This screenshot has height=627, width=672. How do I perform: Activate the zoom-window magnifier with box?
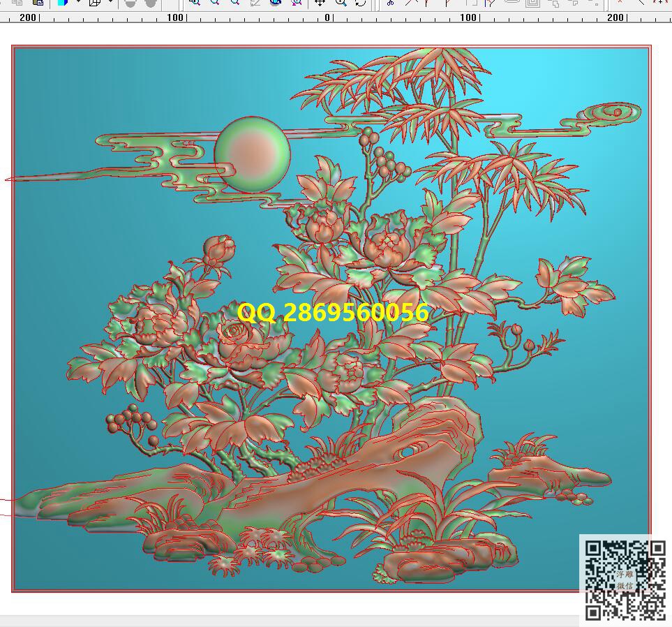coord(195,2)
